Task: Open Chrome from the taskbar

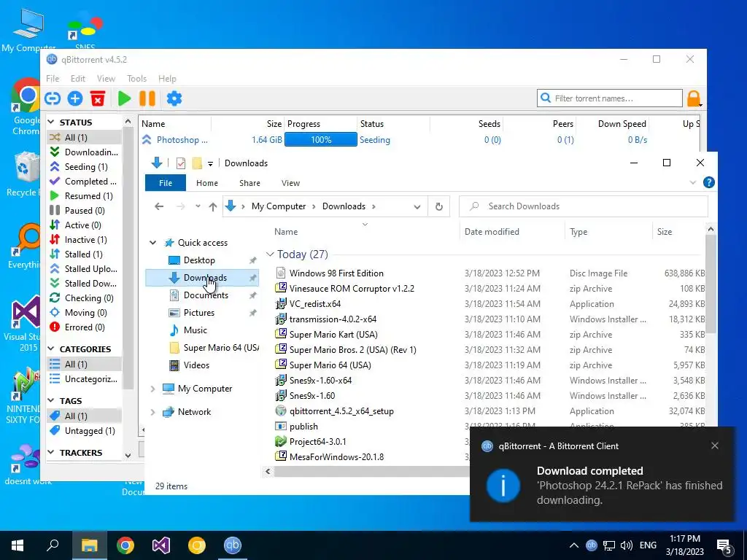Action: (x=125, y=545)
